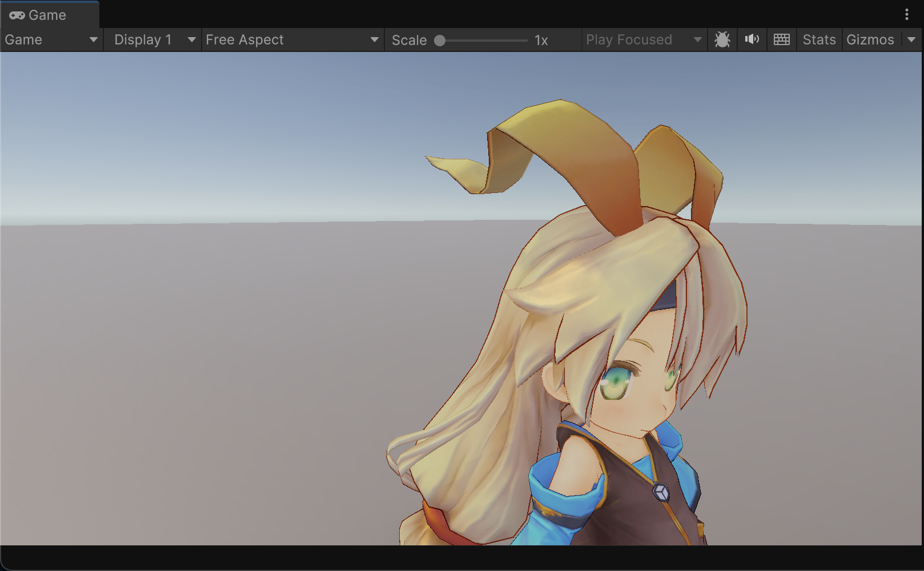The width and height of the screenshot is (924, 571).
Task: Click the keyboard input icon next to Stats
Action: click(781, 39)
